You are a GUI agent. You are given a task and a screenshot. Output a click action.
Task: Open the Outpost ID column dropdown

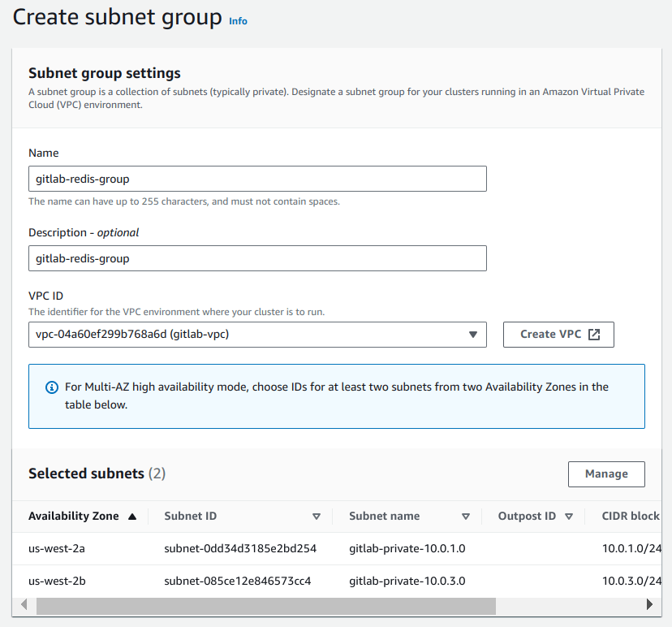pos(569,516)
